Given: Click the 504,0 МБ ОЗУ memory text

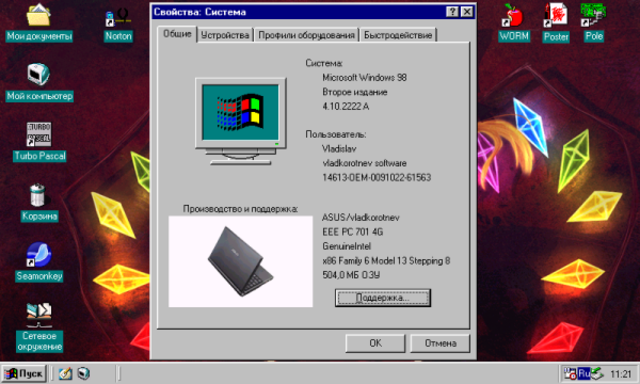Looking at the screenshot, I should tap(351, 275).
